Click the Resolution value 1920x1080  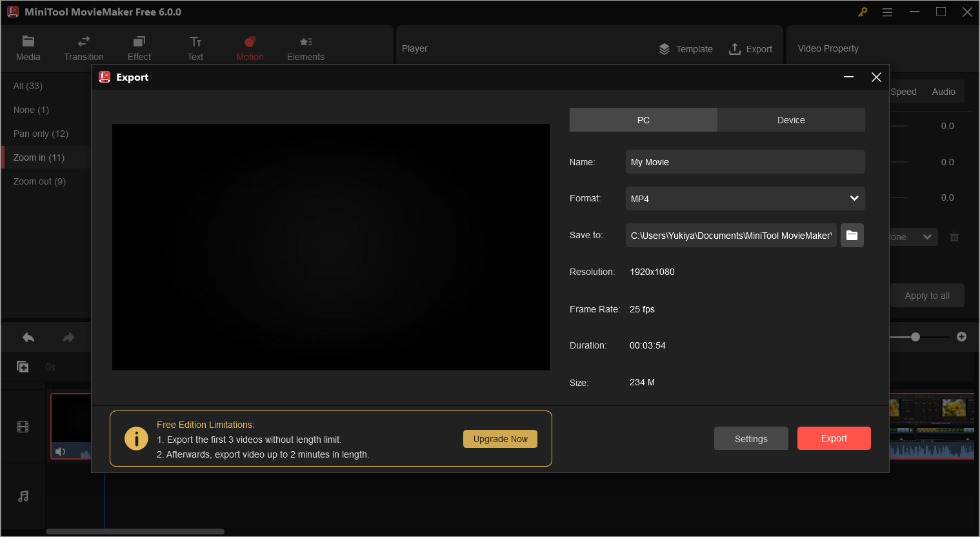[652, 272]
